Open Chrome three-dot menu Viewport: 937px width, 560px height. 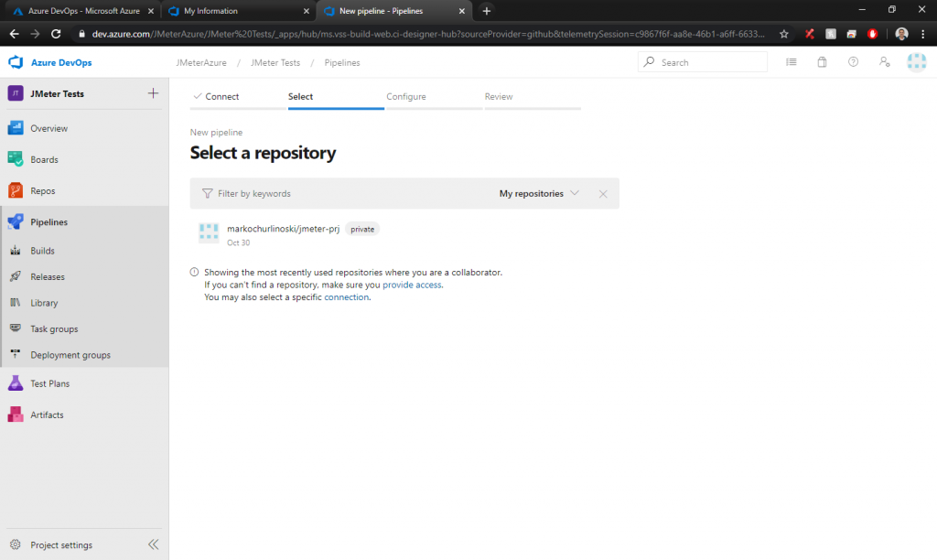point(923,34)
